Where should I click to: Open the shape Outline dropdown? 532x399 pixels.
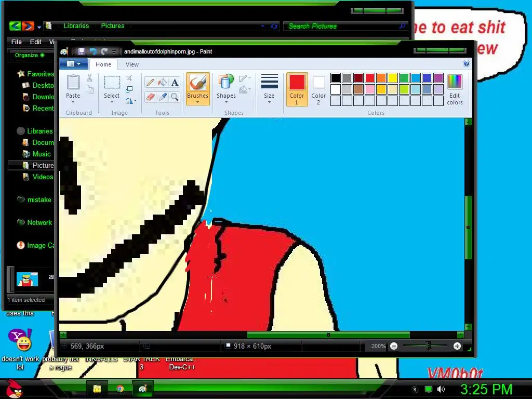pyautogui.click(x=245, y=78)
